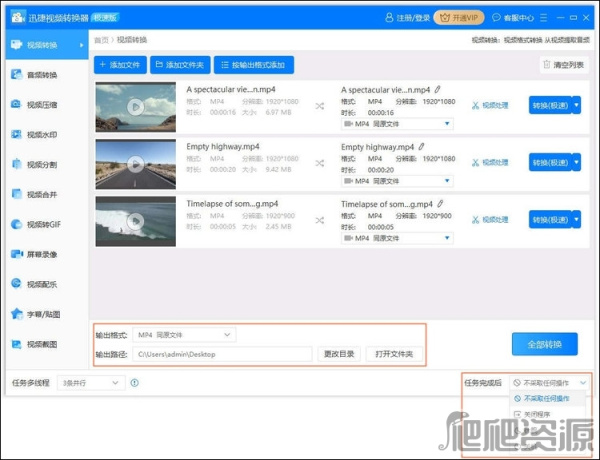Select 关闭程序 option in list
This screenshot has height=460, width=600.
click(x=548, y=414)
